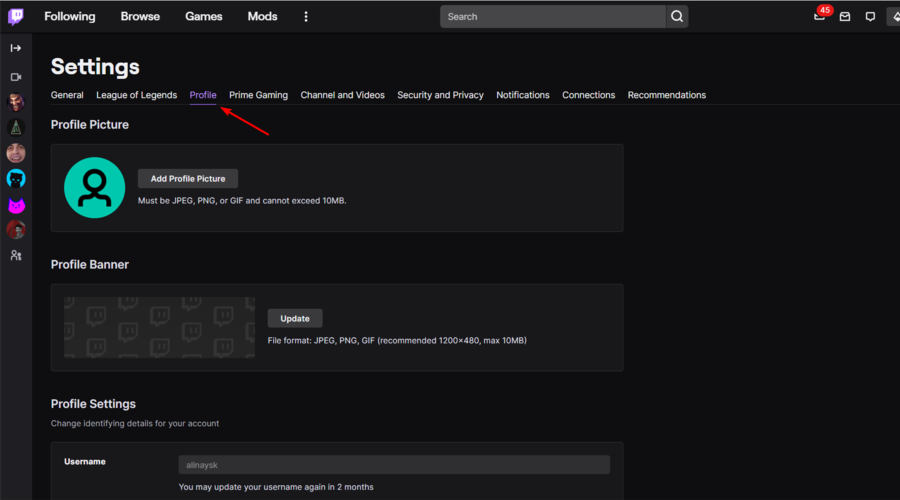The height and width of the screenshot is (500, 900).
Task: Open the Recommendations settings tab
Action: (x=667, y=95)
